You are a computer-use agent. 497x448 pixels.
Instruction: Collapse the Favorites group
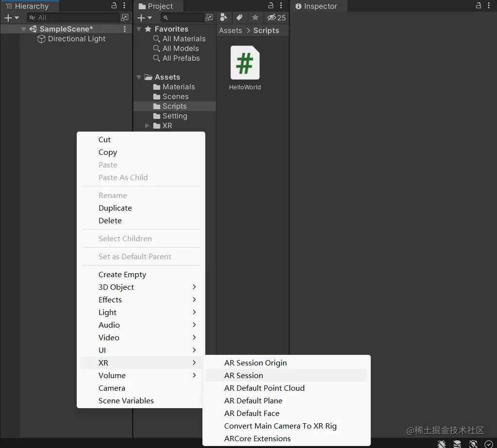(x=138, y=29)
